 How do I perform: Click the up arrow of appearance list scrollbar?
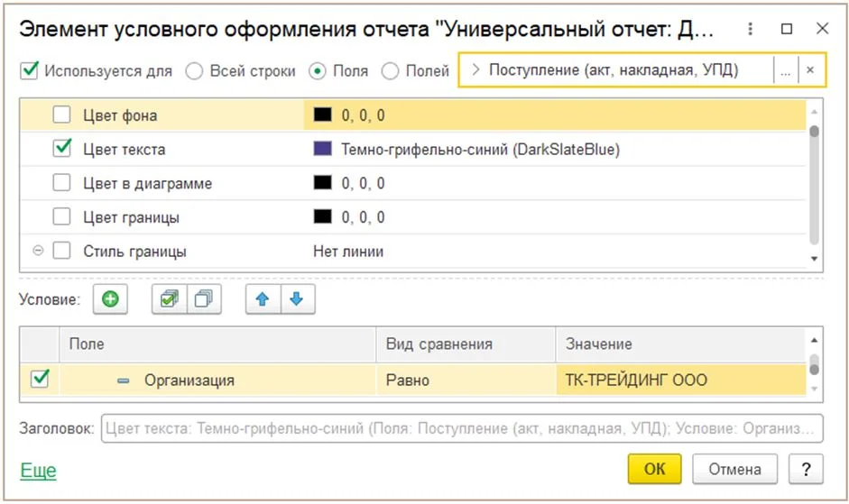pos(814,112)
